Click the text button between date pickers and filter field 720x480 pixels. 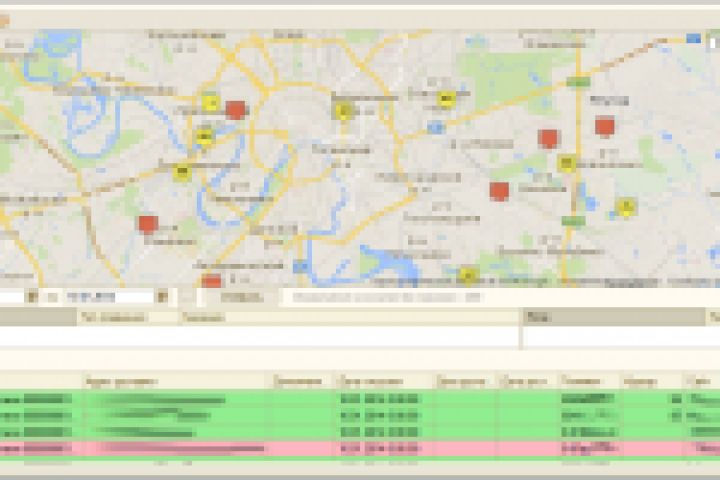pyautogui.click(x=242, y=298)
